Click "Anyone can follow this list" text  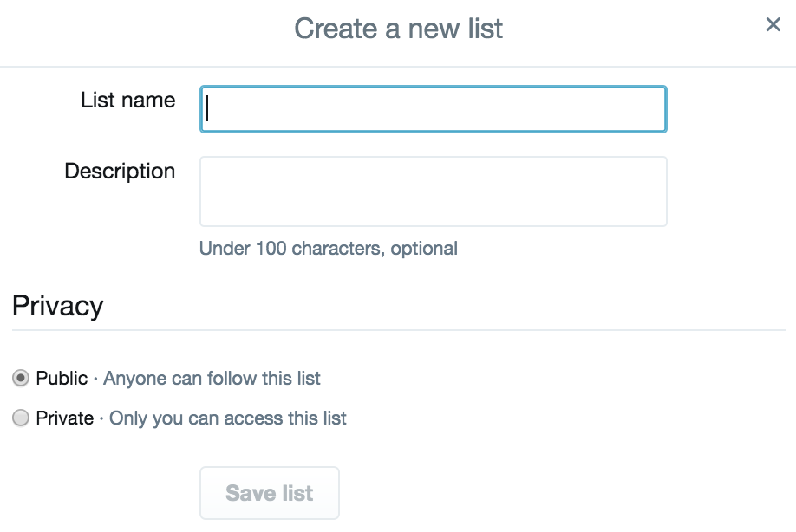click(x=212, y=379)
